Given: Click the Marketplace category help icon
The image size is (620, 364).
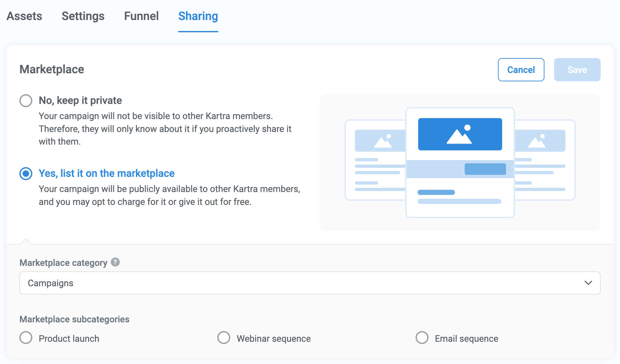Looking at the screenshot, I should click(x=115, y=262).
